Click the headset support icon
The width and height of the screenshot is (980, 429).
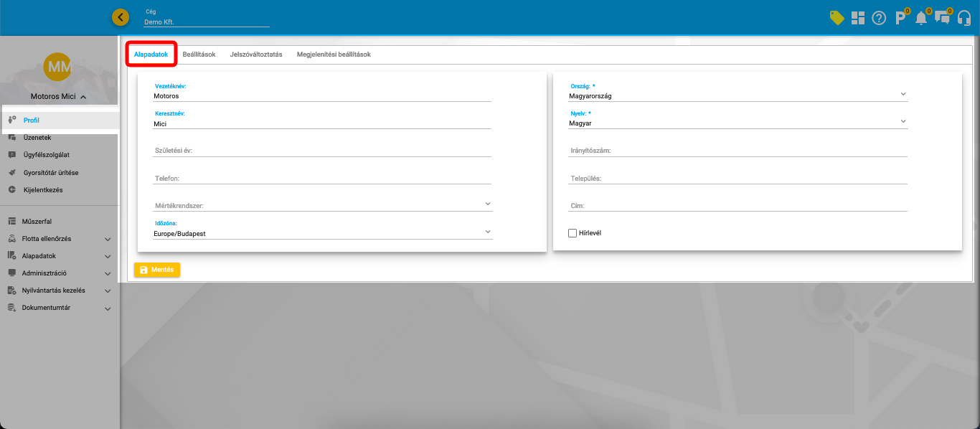tap(964, 19)
